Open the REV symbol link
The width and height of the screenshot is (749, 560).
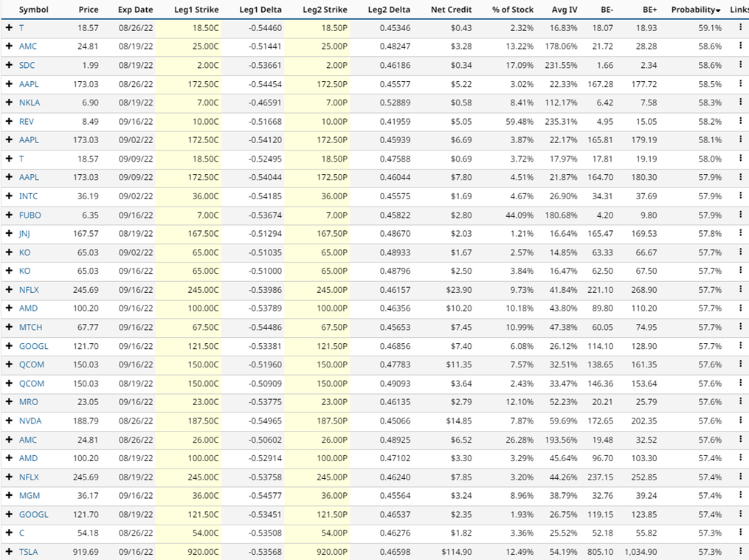point(27,121)
